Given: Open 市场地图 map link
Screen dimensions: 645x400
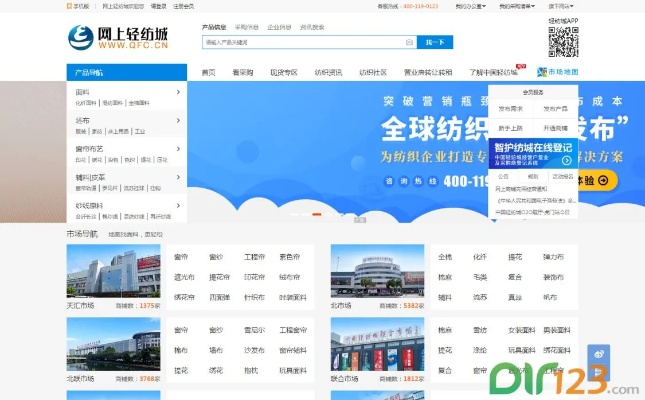Looking at the screenshot, I should coord(557,72).
